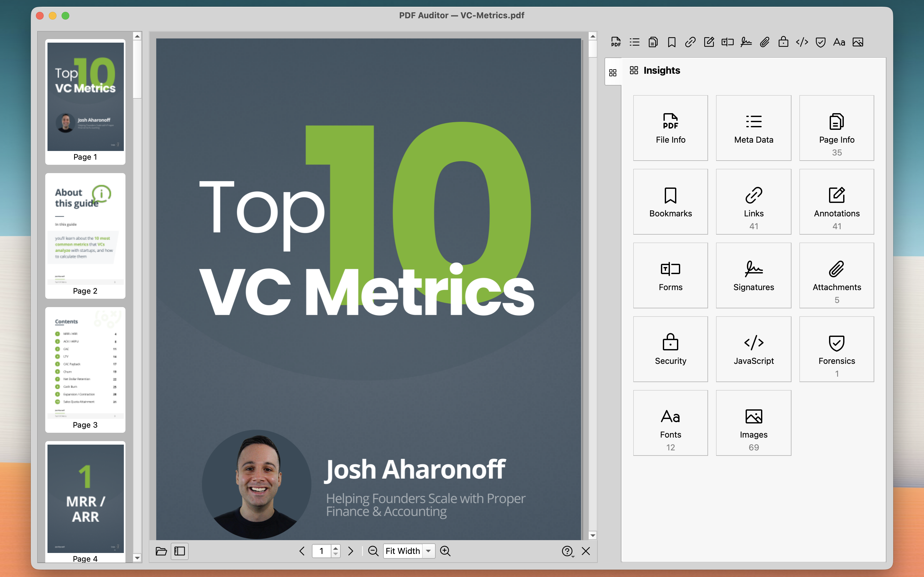Image resolution: width=924 pixels, height=577 pixels.
Task: Open the Forensics insights tile
Action: pyautogui.click(x=836, y=349)
